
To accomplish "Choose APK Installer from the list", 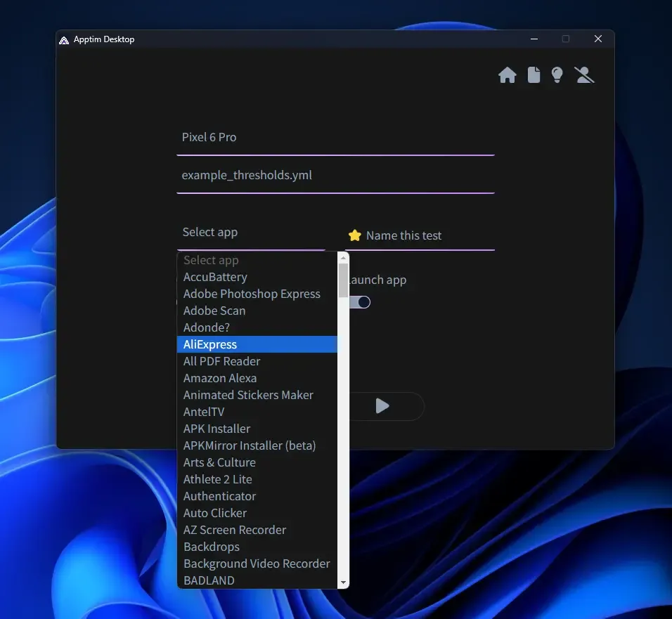I will coord(257,429).
